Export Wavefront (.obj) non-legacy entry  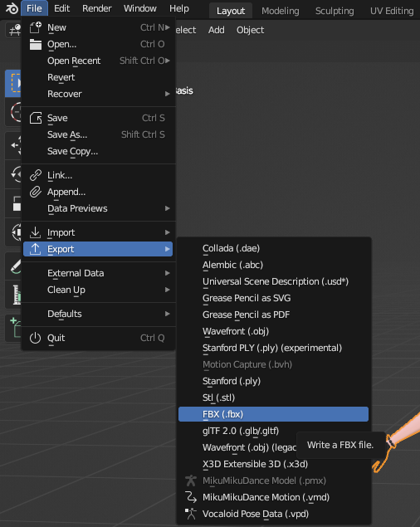pyautogui.click(x=273, y=331)
